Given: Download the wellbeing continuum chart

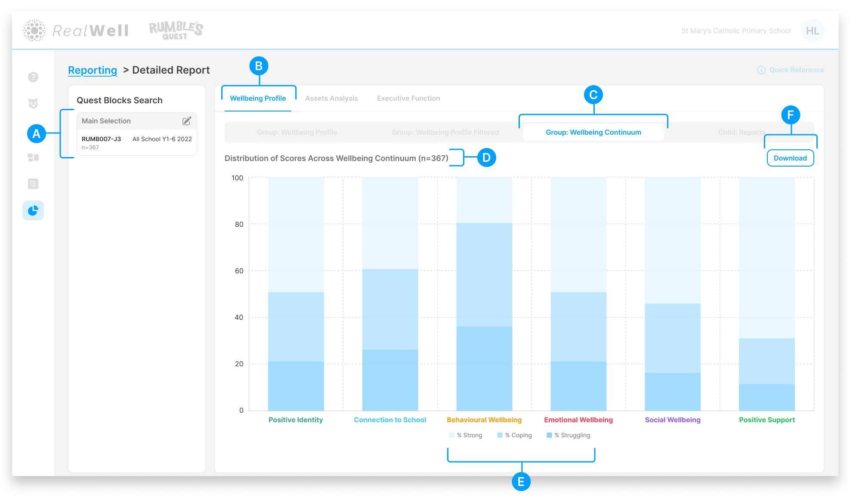Looking at the screenshot, I should point(790,158).
